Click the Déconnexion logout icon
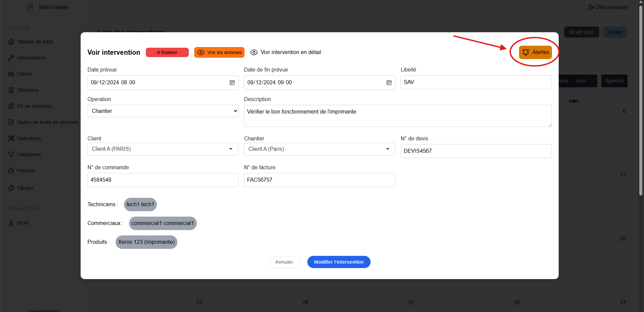This screenshot has height=312, width=644. click(x=591, y=7)
